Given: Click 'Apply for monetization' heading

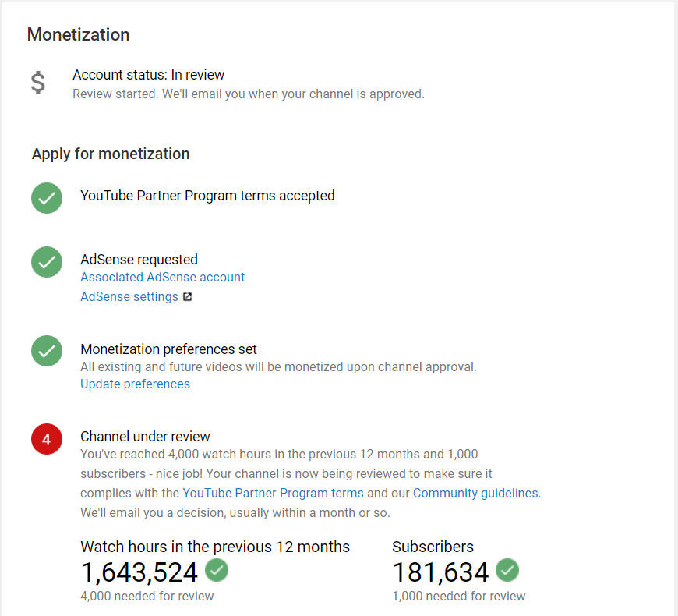Looking at the screenshot, I should 111,154.
